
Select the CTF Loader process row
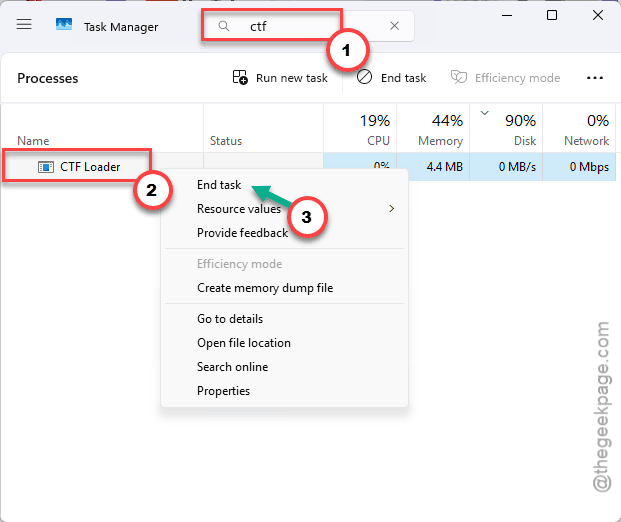tap(308, 167)
